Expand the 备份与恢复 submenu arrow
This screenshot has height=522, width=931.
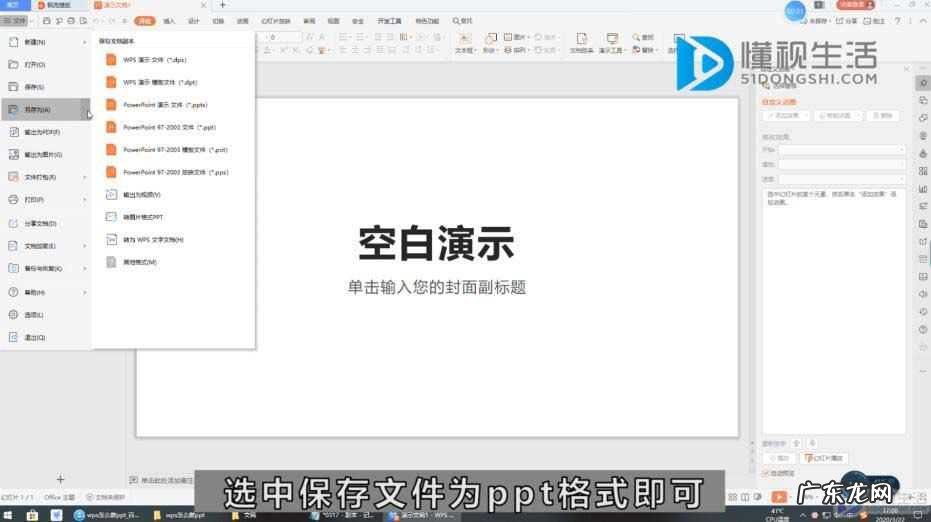click(x=84, y=268)
